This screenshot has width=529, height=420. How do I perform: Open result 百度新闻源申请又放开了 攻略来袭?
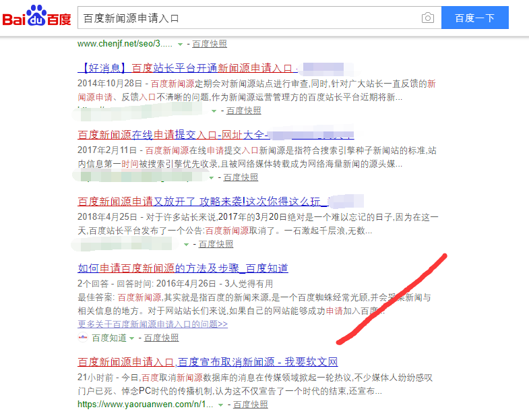(x=202, y=202)
